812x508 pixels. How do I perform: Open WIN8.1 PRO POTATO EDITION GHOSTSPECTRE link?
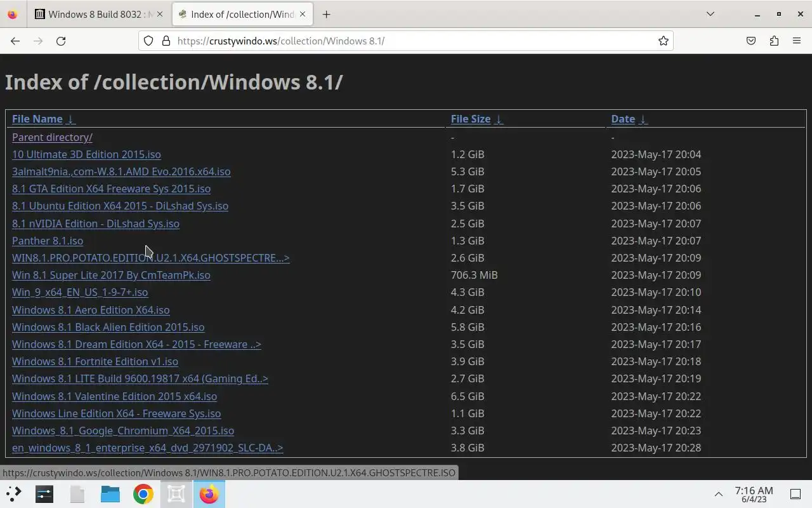click(150, 258)
